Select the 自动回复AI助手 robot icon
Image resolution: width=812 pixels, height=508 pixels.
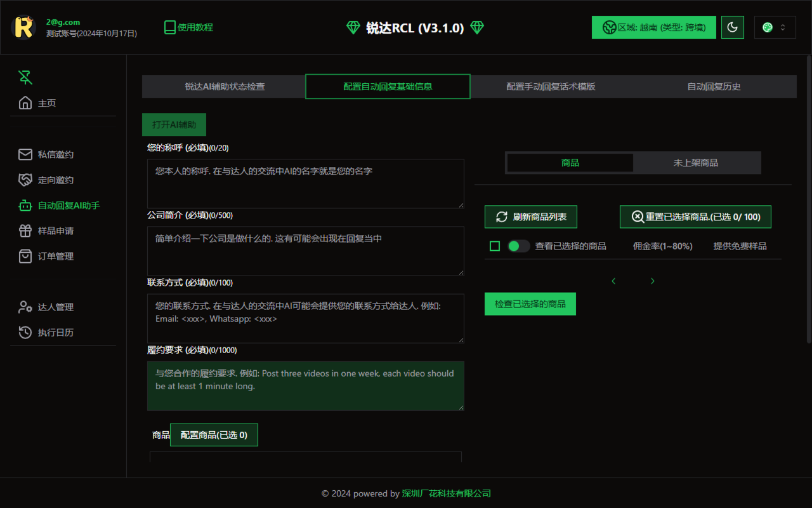tap(25, 205)
